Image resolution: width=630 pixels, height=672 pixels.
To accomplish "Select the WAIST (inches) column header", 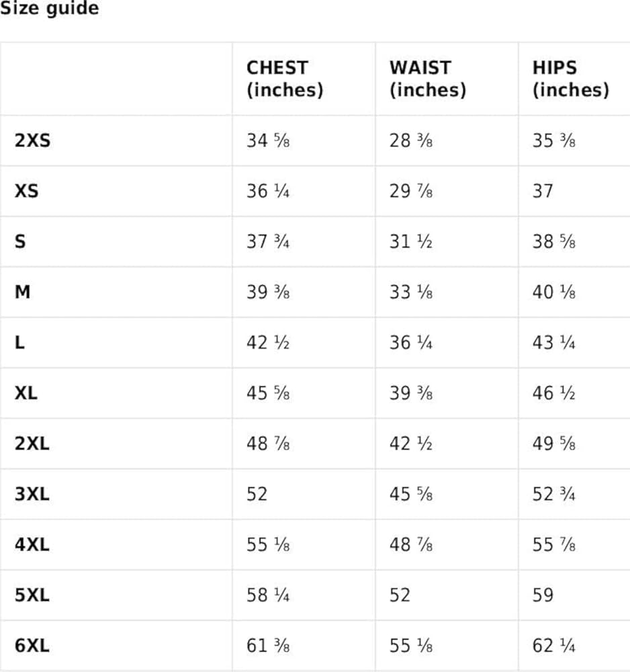I will tap(428, 79).
